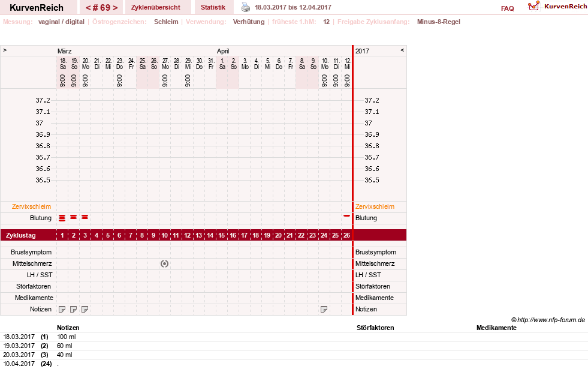The image size is (588, 387).
Task: Click the April month label
Action: (223, 51)
